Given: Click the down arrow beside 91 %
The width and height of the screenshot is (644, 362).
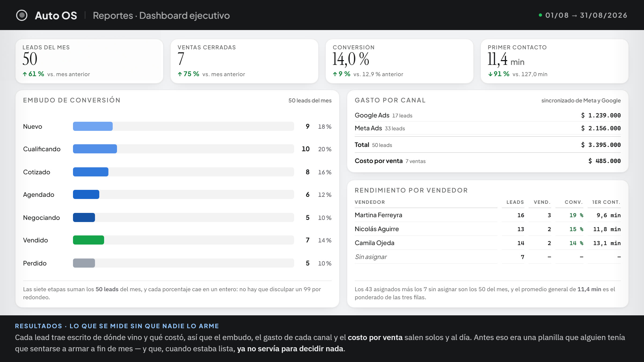Looking at the screenshot, I should coord(490,74).
